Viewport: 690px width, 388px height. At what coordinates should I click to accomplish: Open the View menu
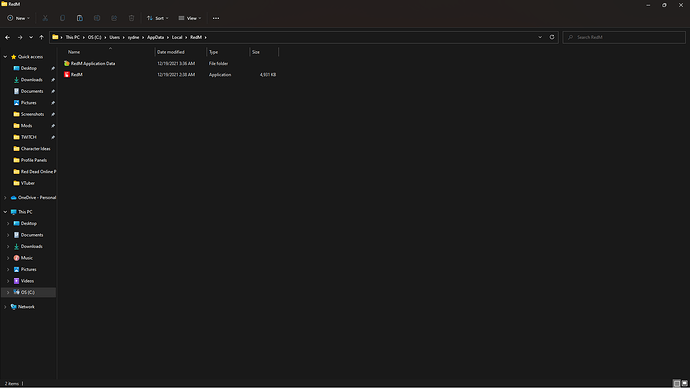190,18
